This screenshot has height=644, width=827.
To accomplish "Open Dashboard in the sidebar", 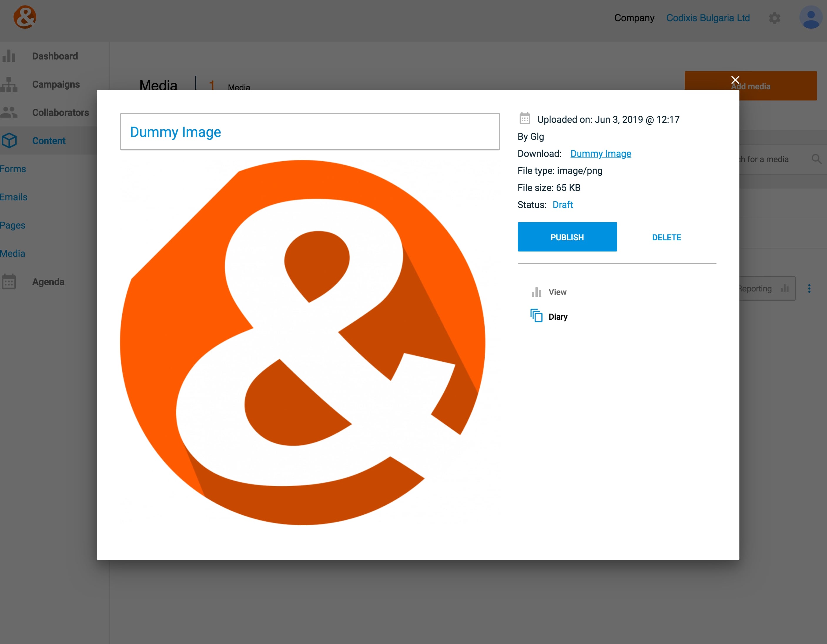I will coord(55,56).
